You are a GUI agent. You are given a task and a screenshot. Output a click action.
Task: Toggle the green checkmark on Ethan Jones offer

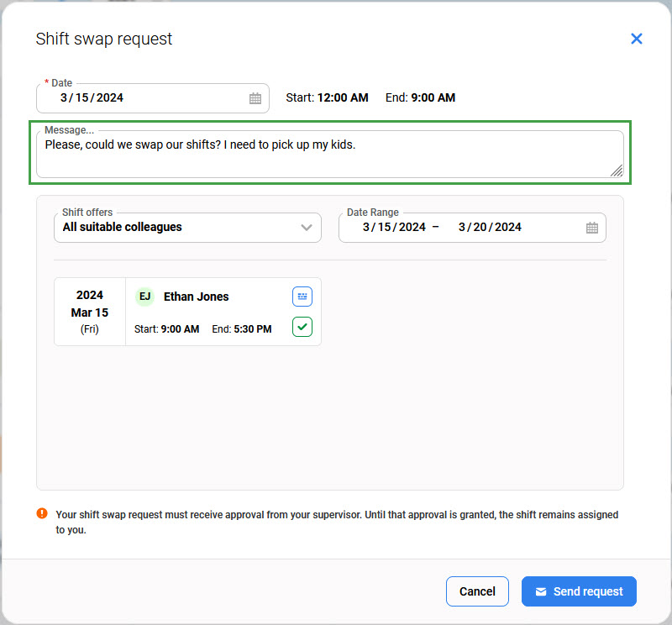[302, 327]
